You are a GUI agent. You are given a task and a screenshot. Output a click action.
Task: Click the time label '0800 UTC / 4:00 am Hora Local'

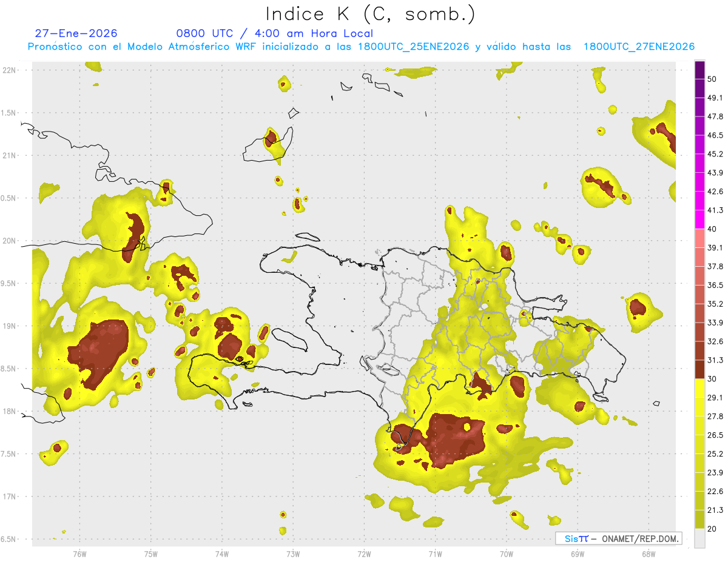pyautogui.click(x=274, y=33)
